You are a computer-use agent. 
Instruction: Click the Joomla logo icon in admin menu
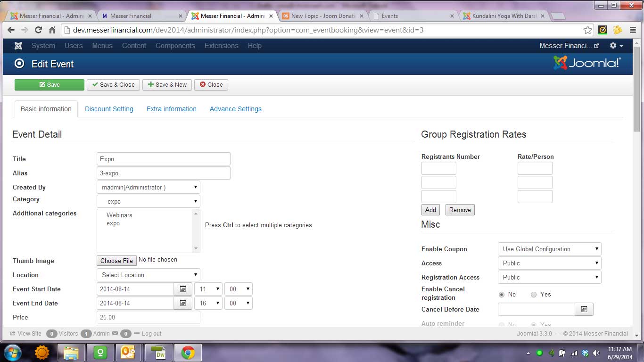[18, 46]
